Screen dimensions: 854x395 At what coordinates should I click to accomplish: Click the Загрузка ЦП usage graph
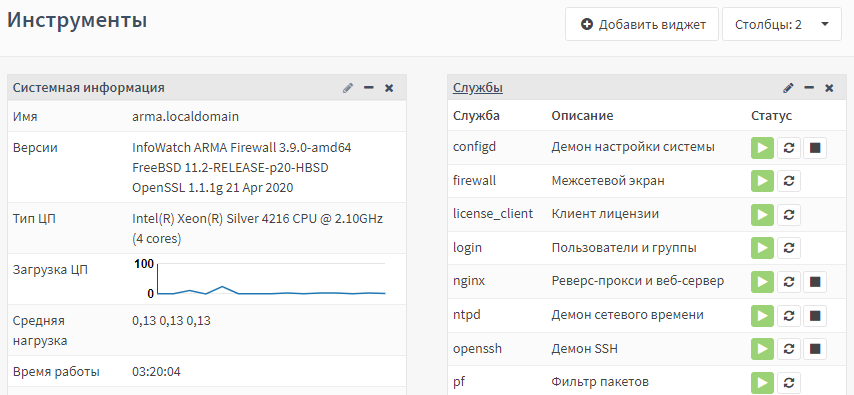[260, 279]
